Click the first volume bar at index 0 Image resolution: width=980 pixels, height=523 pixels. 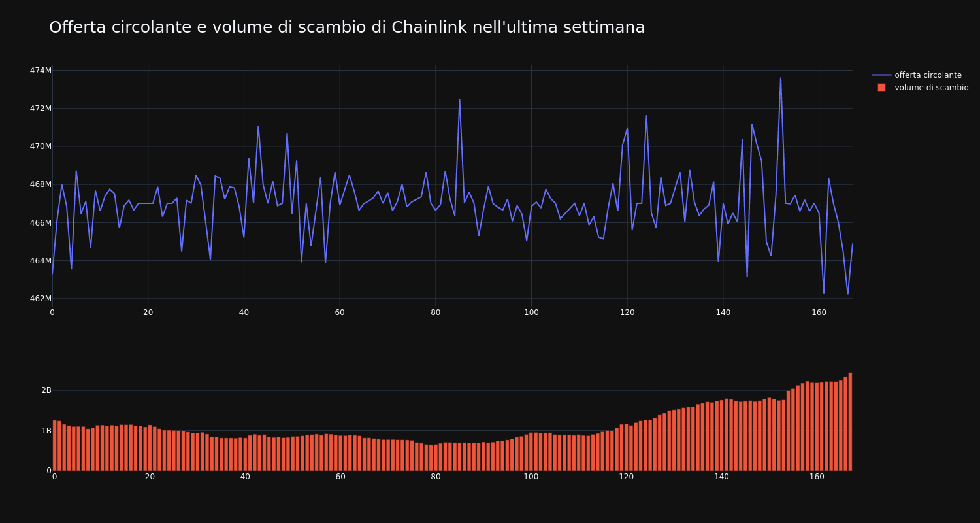click(x=54, y=445)
